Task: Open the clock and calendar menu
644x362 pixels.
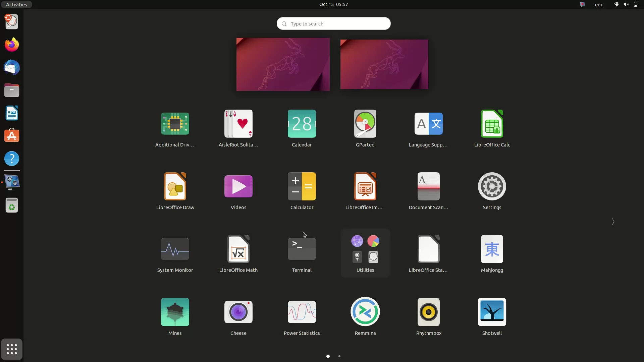Action: (333, 4)
